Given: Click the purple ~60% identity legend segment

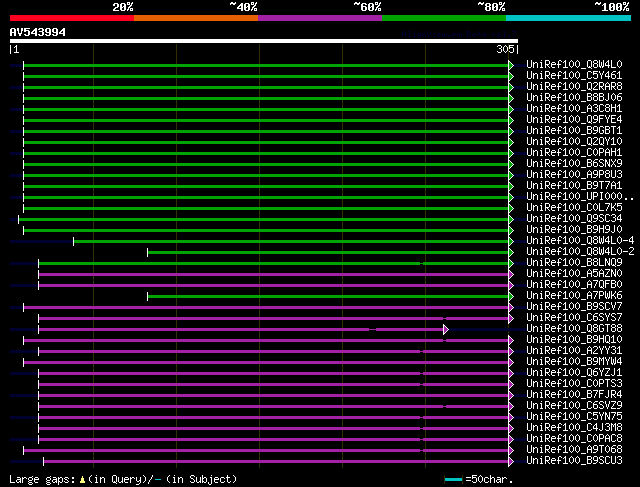Looking at the screenshot, I should point(320,18).
